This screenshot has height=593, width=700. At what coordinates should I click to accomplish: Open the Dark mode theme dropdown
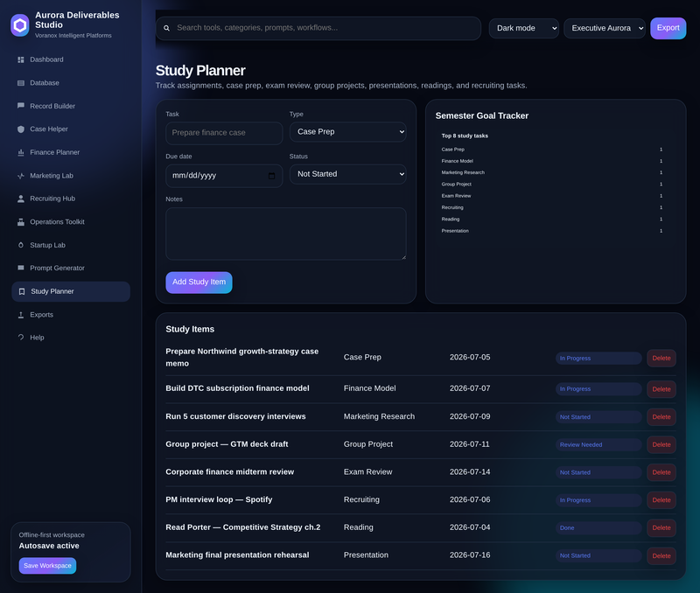523,28
